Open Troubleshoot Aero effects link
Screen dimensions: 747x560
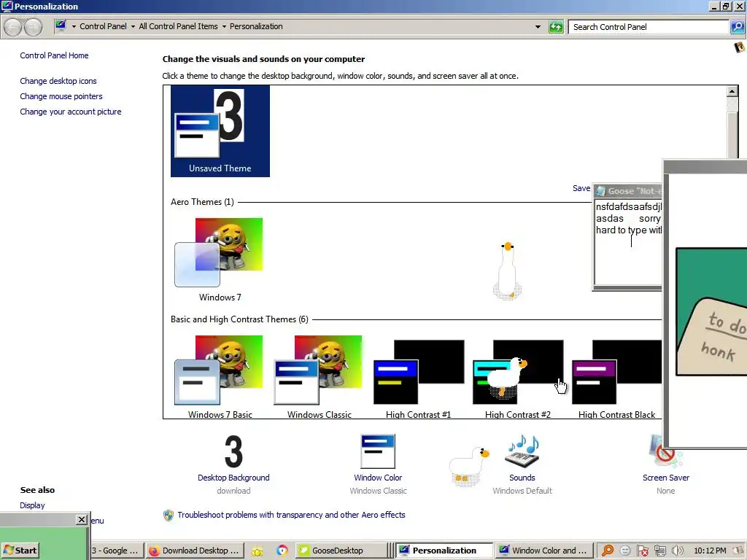pyautogui.click(x=291, y=515)
